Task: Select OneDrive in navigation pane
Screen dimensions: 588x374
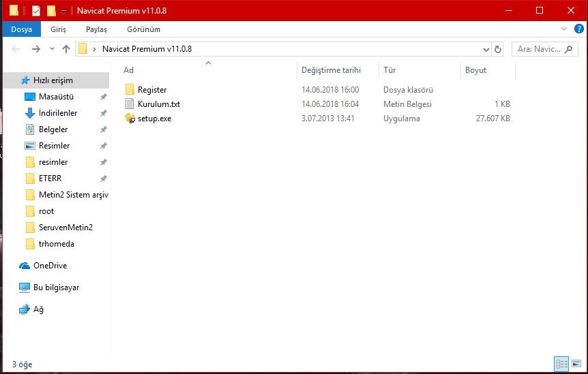Action: [50, 266]
